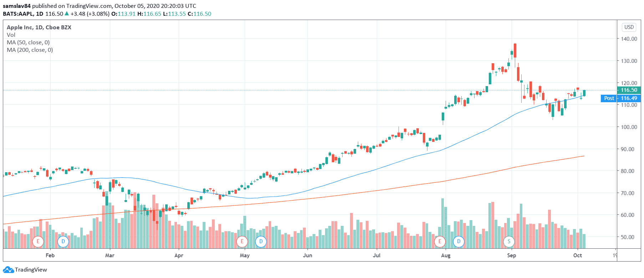Click the Apple Inc, 1D, Cboe BZX title
The height and width of the screenshot is (278, 644).
(39, 28)
